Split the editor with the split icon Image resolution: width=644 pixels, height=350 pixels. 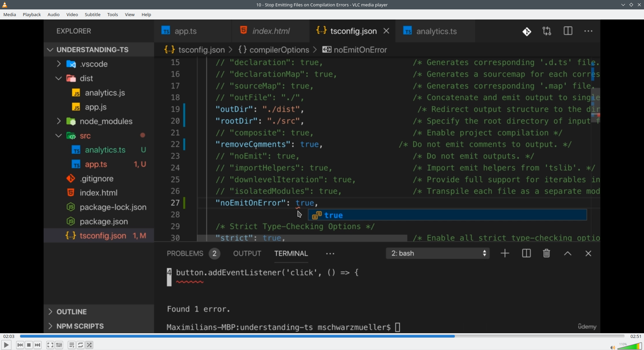[x=568, y=31]
